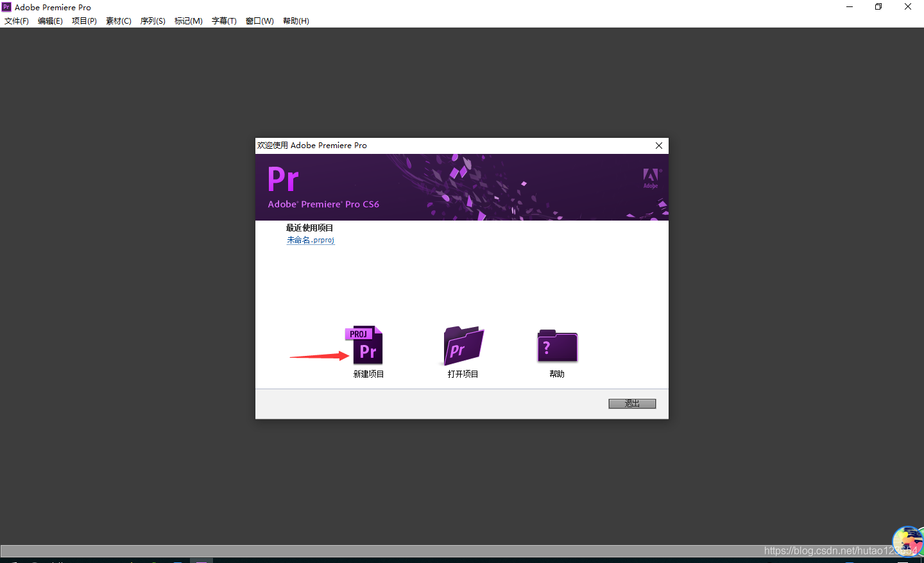924x563 pixels.
Task: Click the Open Project (打开项目) folder icon
Action: tap(463, 345)
